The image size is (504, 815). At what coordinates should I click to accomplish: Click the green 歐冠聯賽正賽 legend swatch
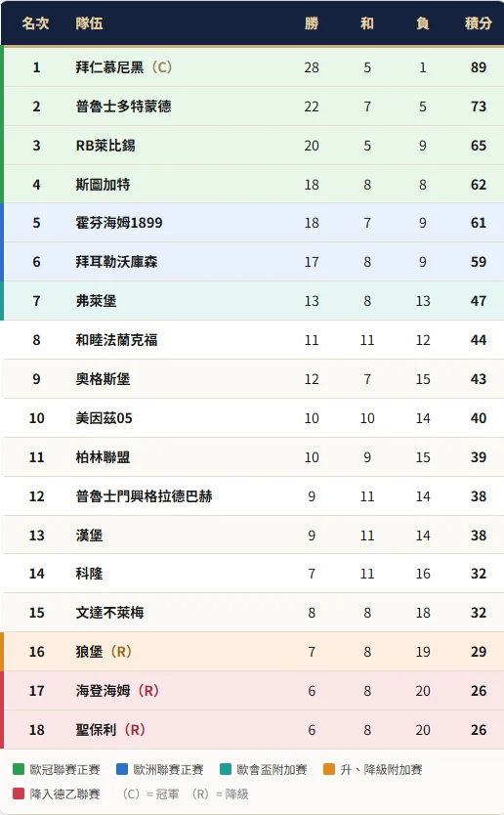[x=19, y=769]
